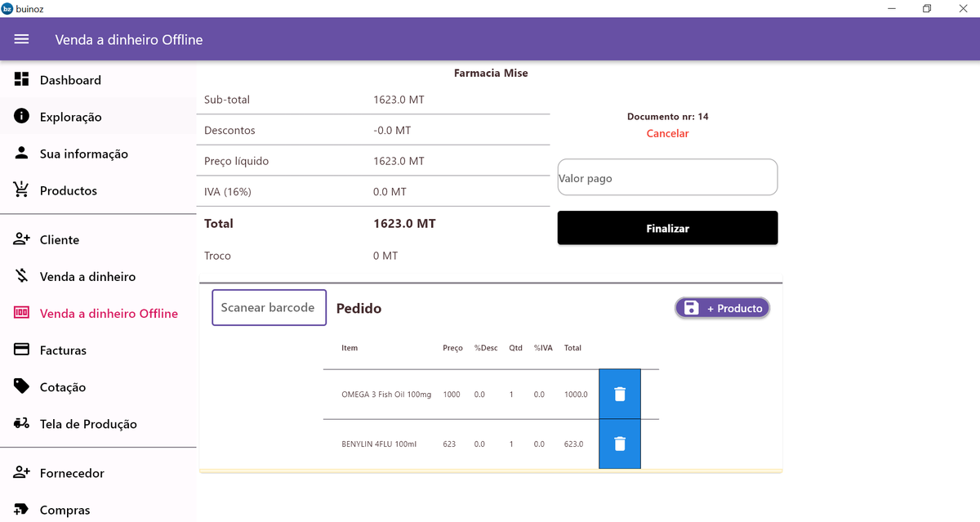
Task: Click the Troco value 0 MT
Action: coord(385,256)
